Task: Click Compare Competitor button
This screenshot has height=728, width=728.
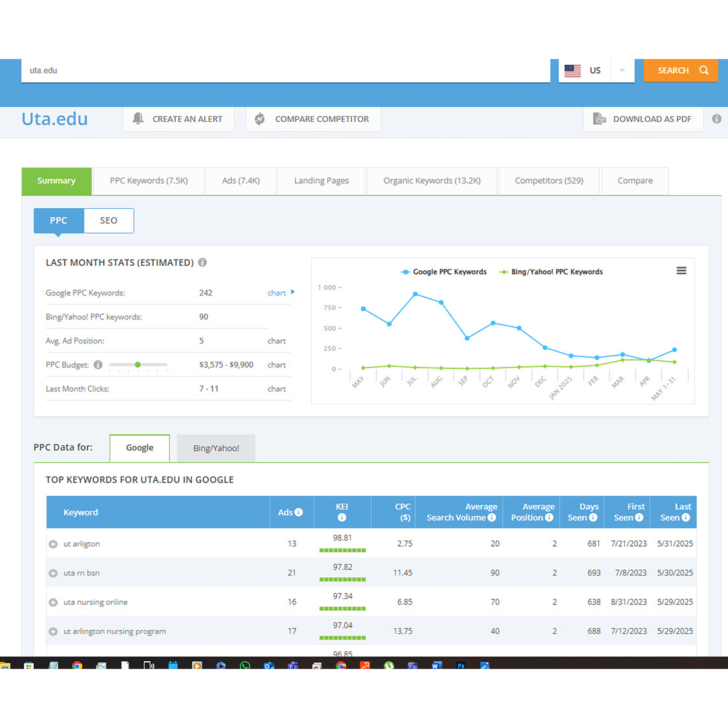Action: [313, 119]
